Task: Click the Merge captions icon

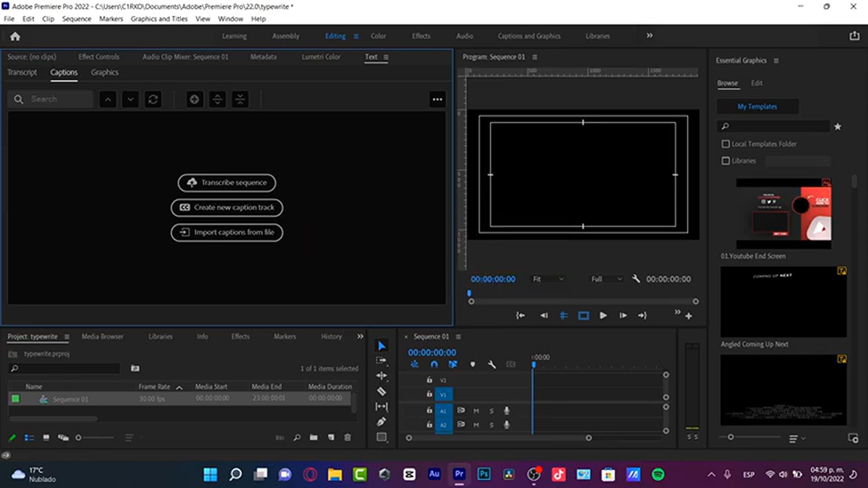Action: [x=240, y=99]
